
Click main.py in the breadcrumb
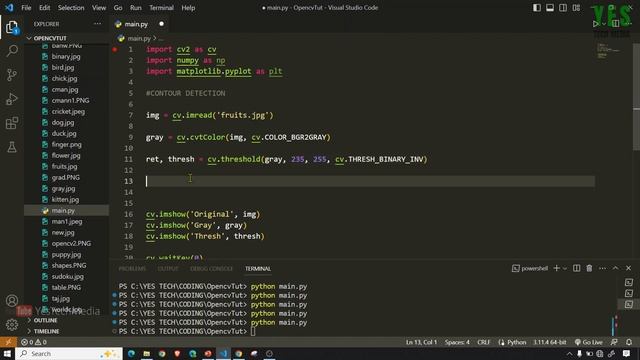139,38
